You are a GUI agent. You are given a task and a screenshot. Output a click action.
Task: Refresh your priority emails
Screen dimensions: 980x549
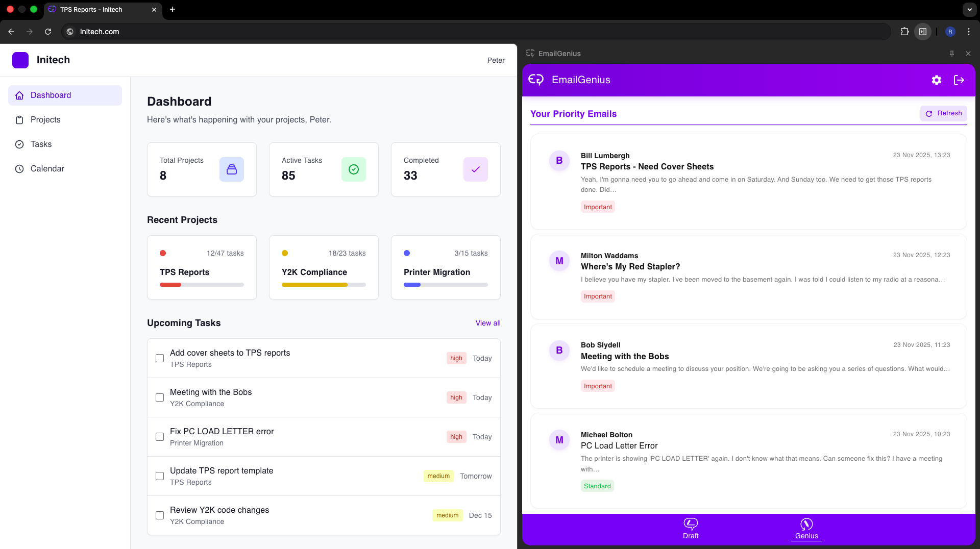pyautogui.click(x=943, y=113)
